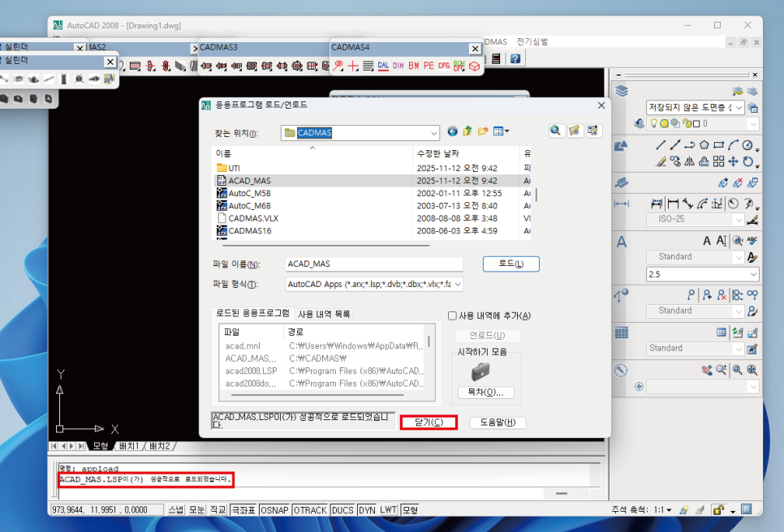Open the calculator icon in the top toolbar
784x532 pixels.
(x=497, y=59)
